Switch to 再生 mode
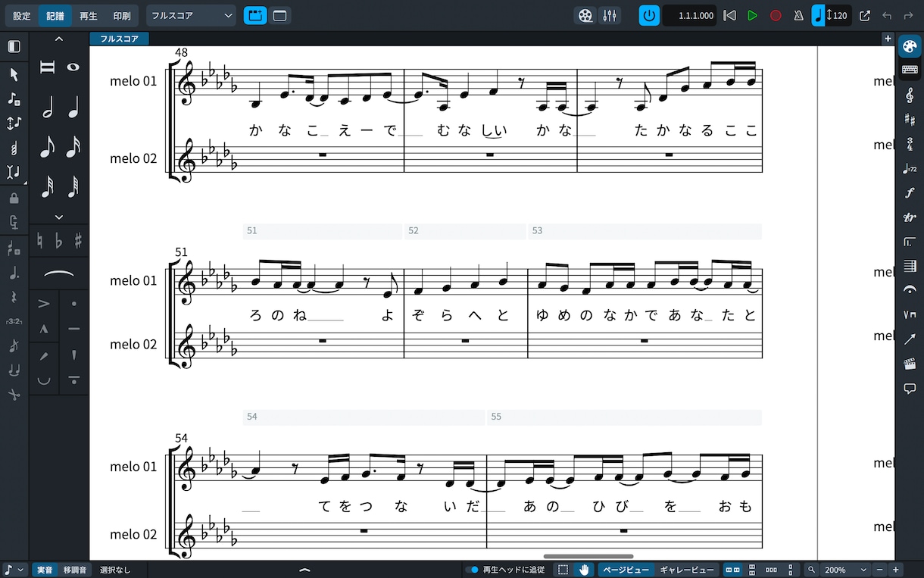The width and height of the screenshot is (924, 578). click(89, 15)
